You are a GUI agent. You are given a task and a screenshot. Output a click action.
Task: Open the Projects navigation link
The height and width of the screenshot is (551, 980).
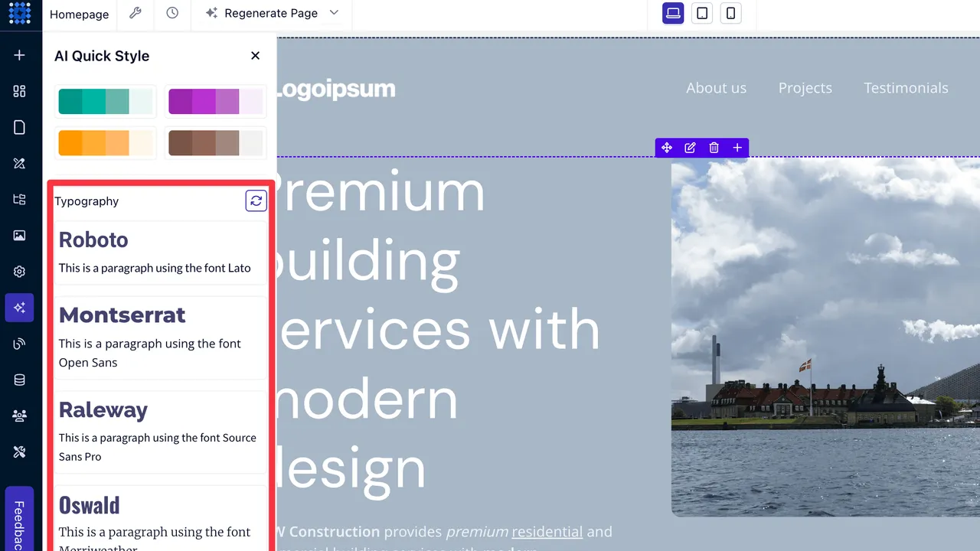coord(805,88)
